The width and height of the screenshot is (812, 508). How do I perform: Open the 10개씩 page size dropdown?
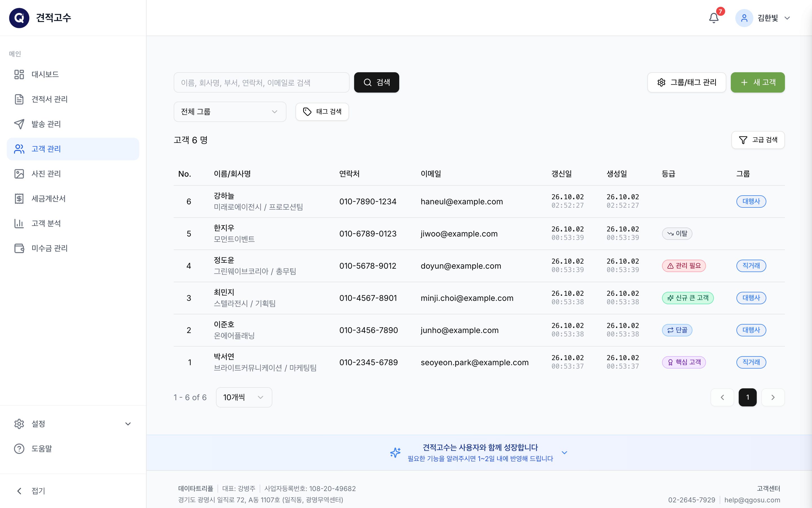coord(244,397)
